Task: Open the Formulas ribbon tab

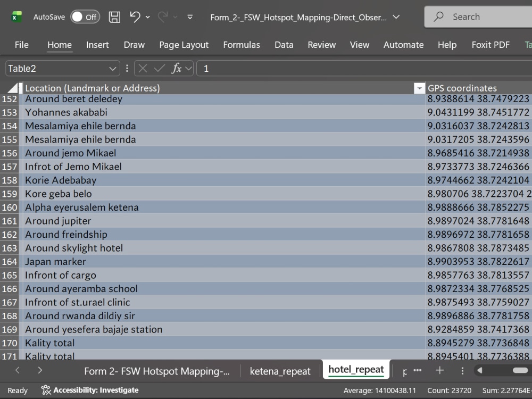Action: (x=242, y=45)
